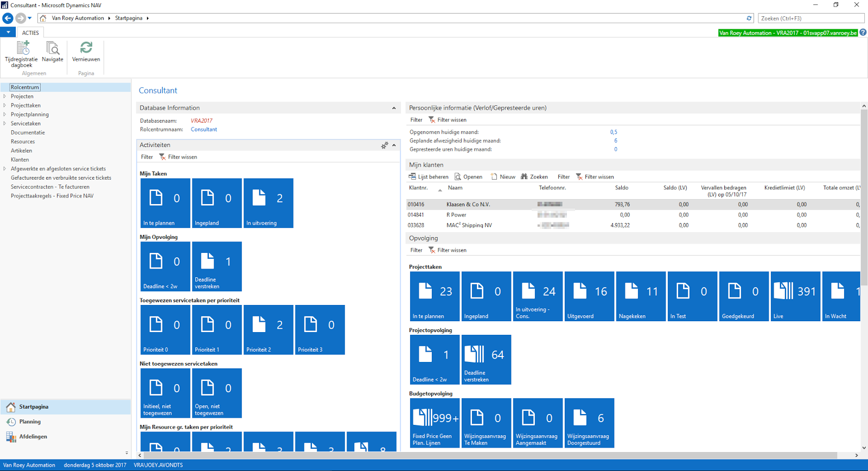
Task: Click Lijst beheren in Mijn klanten
Action: coord(429,177)
